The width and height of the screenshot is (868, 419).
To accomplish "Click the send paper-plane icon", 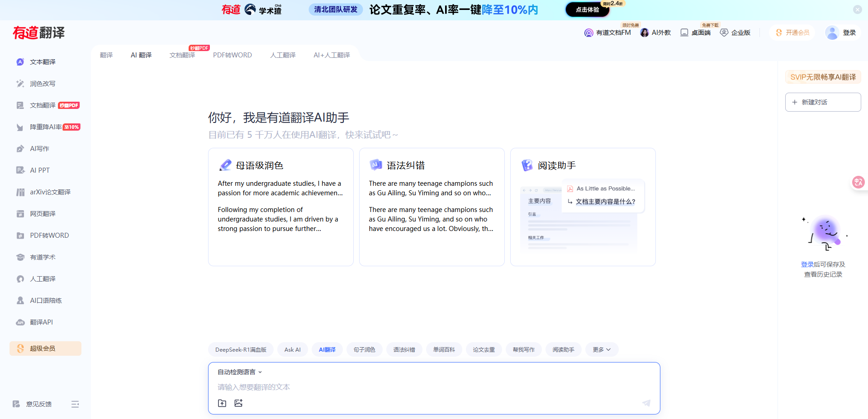I will click(x=646, y=403).
